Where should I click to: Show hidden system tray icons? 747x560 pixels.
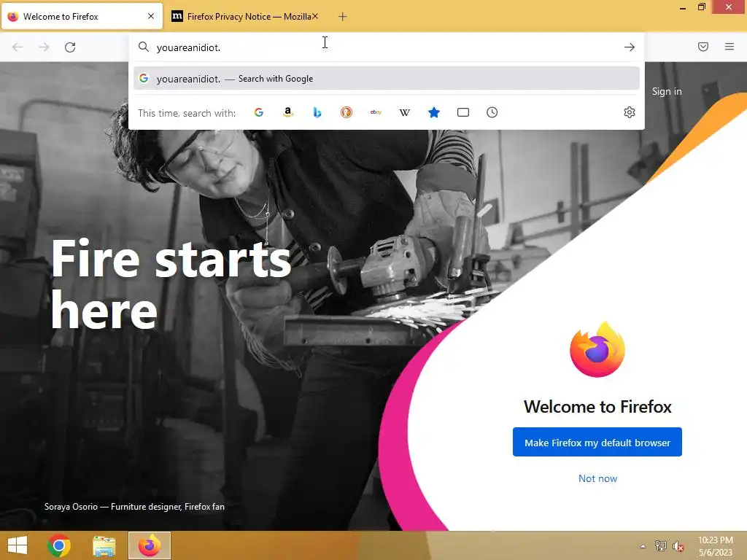(643, 546)
